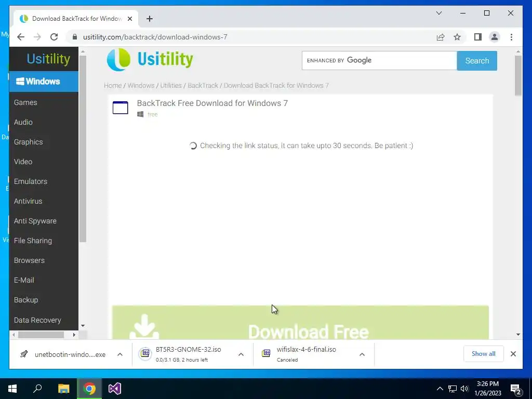The width and height of the screenshot is (532, 399).
Task: Click the Usitility header logo
Action: (x=150, y=59)
